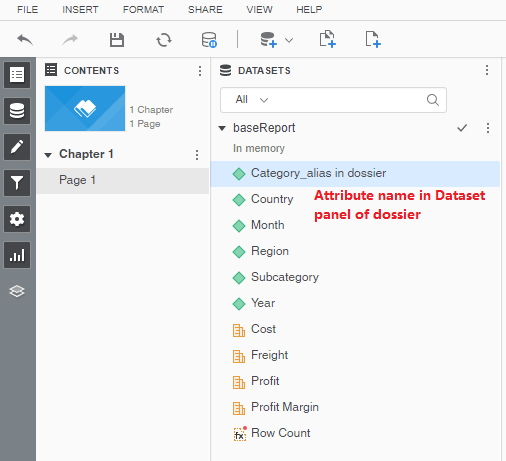The image size is (506, 461).
Task: Open the Format gear panel in sidebar
Action: point(17,219)
